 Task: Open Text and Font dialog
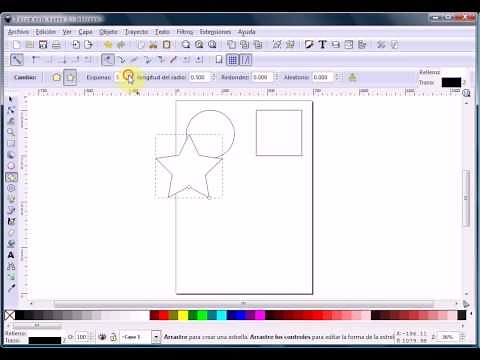click(x=322, y=44)
